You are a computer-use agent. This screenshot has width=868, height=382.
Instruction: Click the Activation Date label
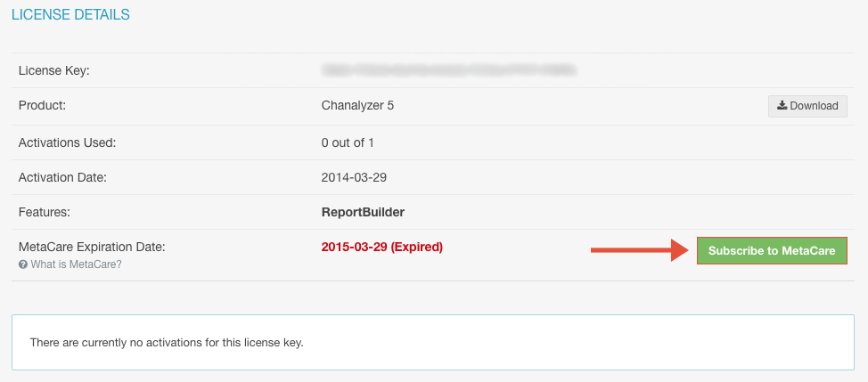62,177
